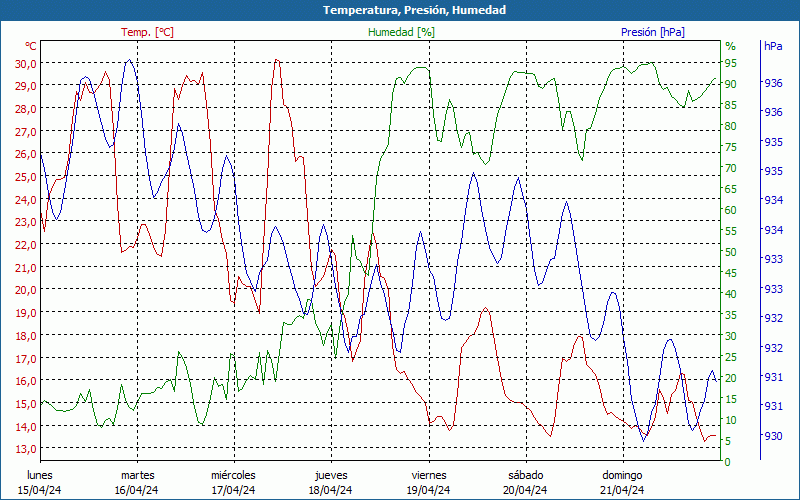The height and width of the screenshot is (500, 800).
Task: Click the green '80' humidity axis tick
Action: 731,126
